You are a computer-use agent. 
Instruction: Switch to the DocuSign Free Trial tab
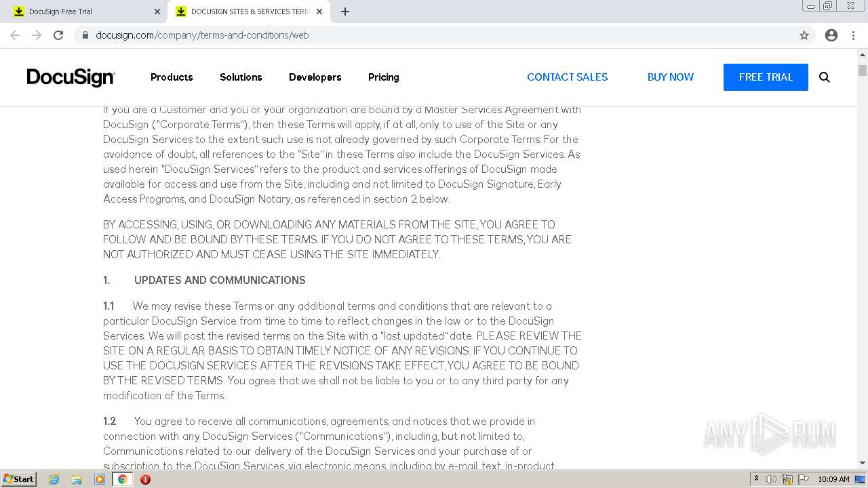84,12
